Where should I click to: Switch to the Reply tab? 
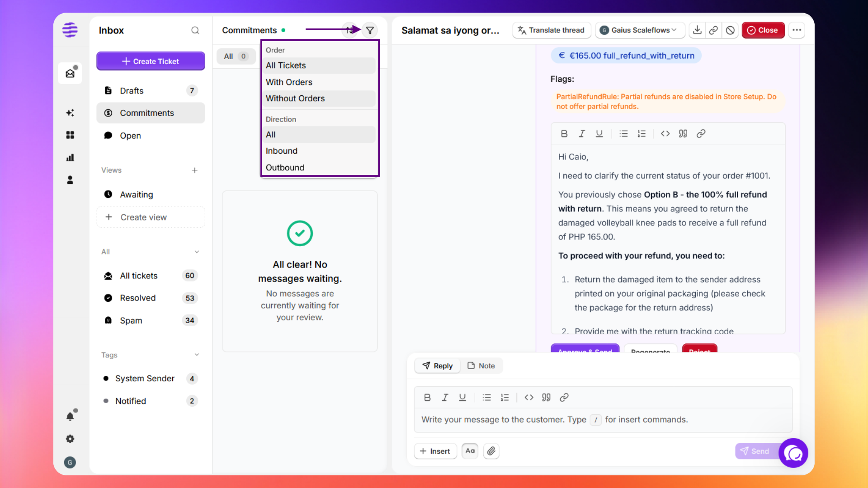[x=437, y=366]
